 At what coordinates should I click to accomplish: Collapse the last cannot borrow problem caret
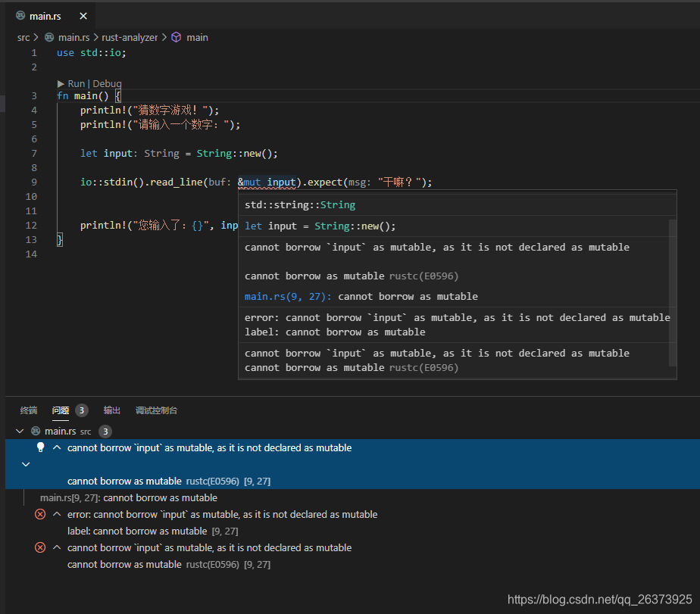click(x=57, y=547)
